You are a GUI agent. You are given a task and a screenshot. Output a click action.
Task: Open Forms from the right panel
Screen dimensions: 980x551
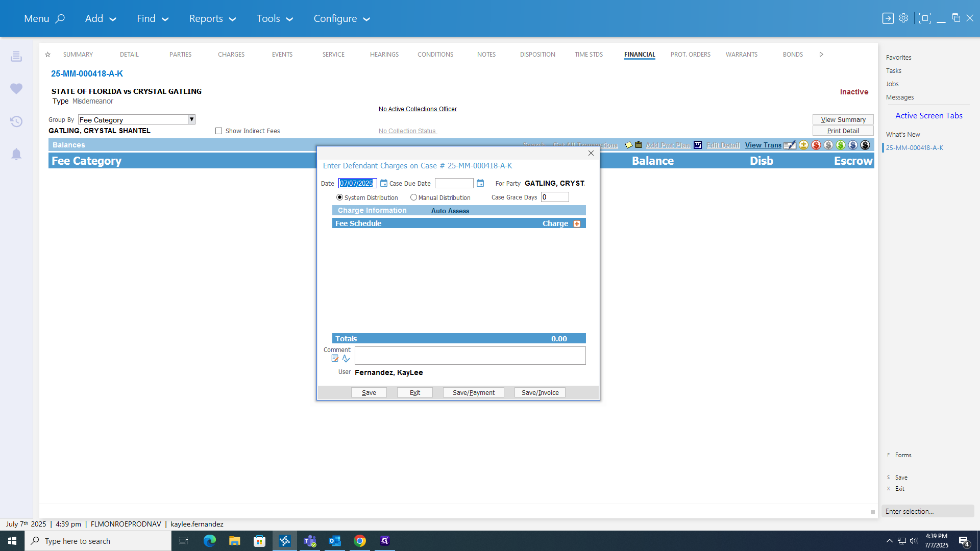point(903,455)
